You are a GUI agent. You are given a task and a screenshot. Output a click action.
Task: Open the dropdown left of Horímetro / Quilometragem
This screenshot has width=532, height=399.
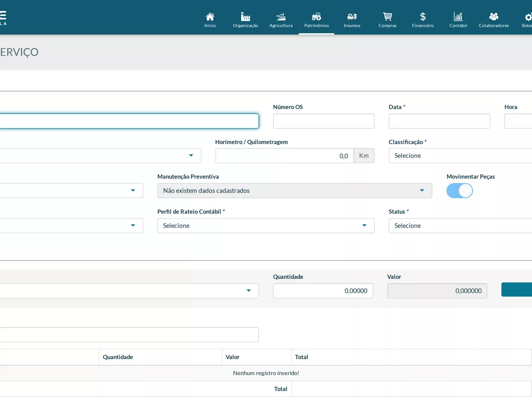[x=100, y=156]
